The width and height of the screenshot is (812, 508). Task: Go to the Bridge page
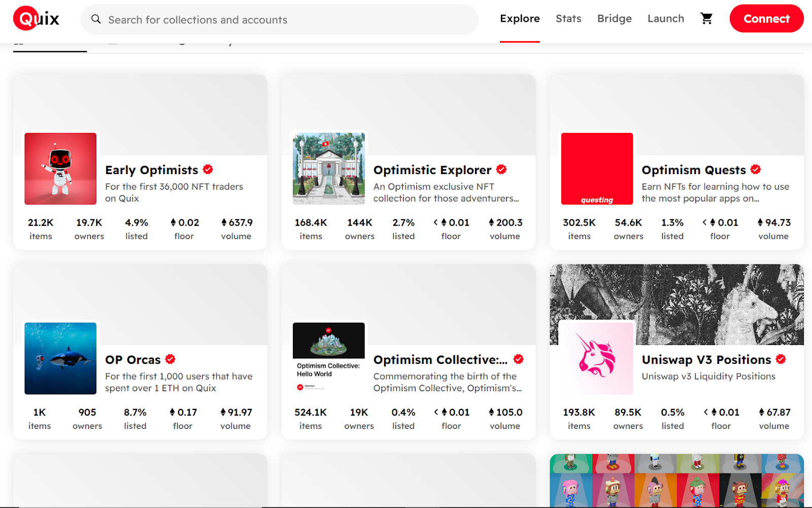(x=614, y=19)
